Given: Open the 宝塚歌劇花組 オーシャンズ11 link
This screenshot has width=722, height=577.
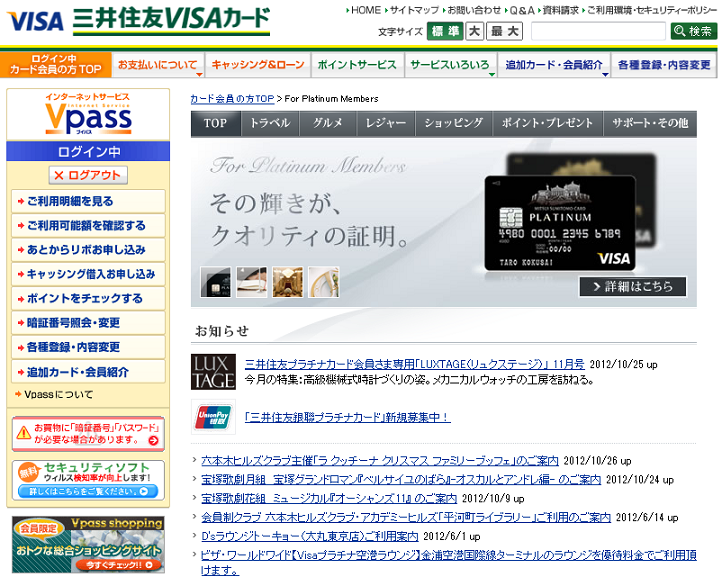Looking at the screenshot, I should coord(329,498).
